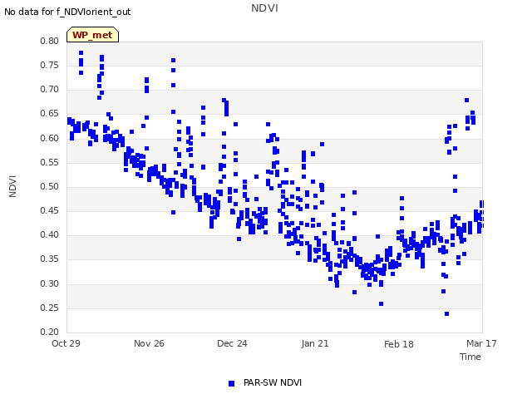
Task: Click the 0.50 y-axis tick label
Action: [49, 186]
